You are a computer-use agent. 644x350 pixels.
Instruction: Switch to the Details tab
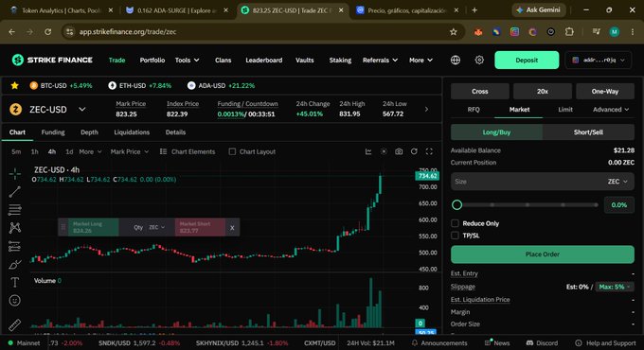[175, 132]
